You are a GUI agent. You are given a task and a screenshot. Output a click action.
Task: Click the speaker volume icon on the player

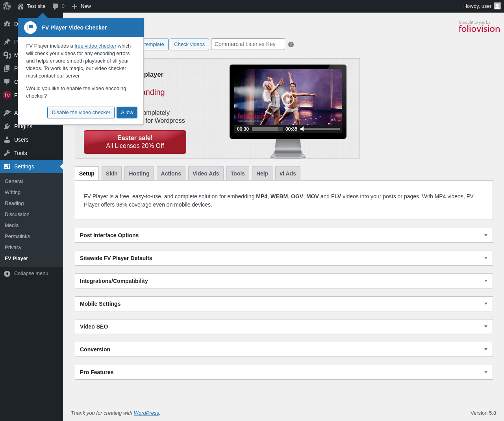pos(302,129)
